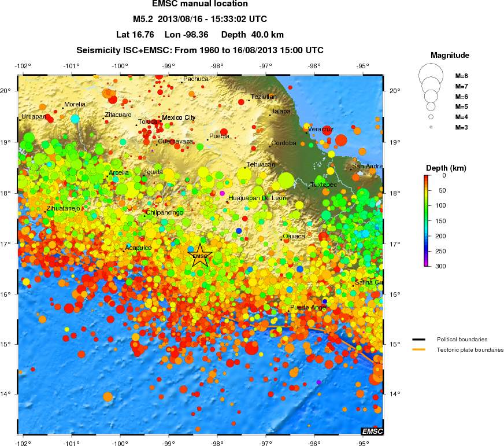Click the EMSC logo in map corner
Image resolution: width=504 pixels, height=446 pixels.
[372, 431]
